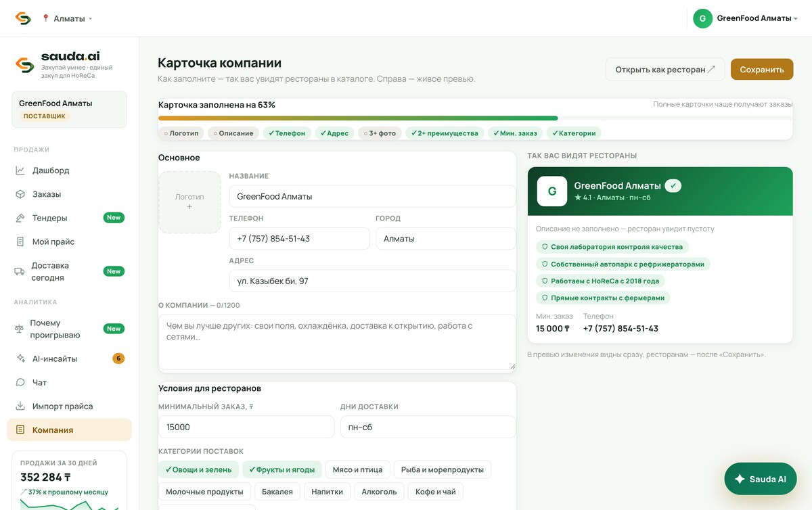The width and height of the screenshot is (812, 510).
Task: Click the G logo tile in preview
Action: tap(552, 191)
